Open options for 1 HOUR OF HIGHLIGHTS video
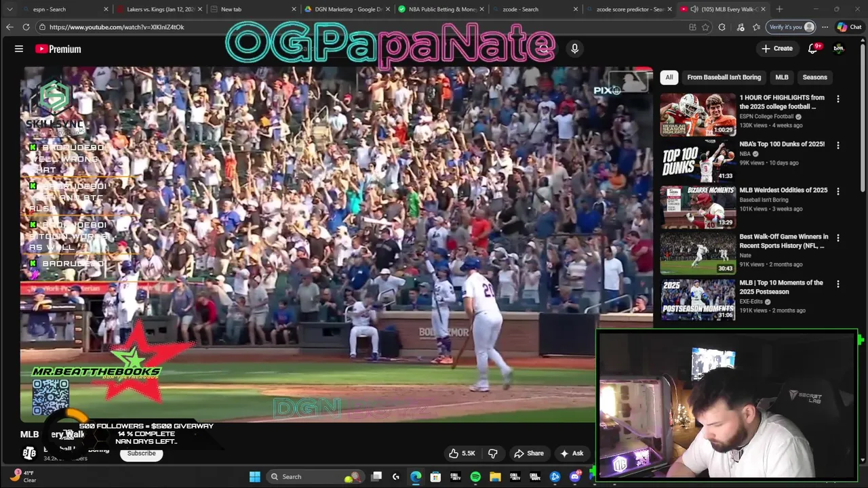The height and width of the screenshot is (488, 868). (x=838, y=99)
